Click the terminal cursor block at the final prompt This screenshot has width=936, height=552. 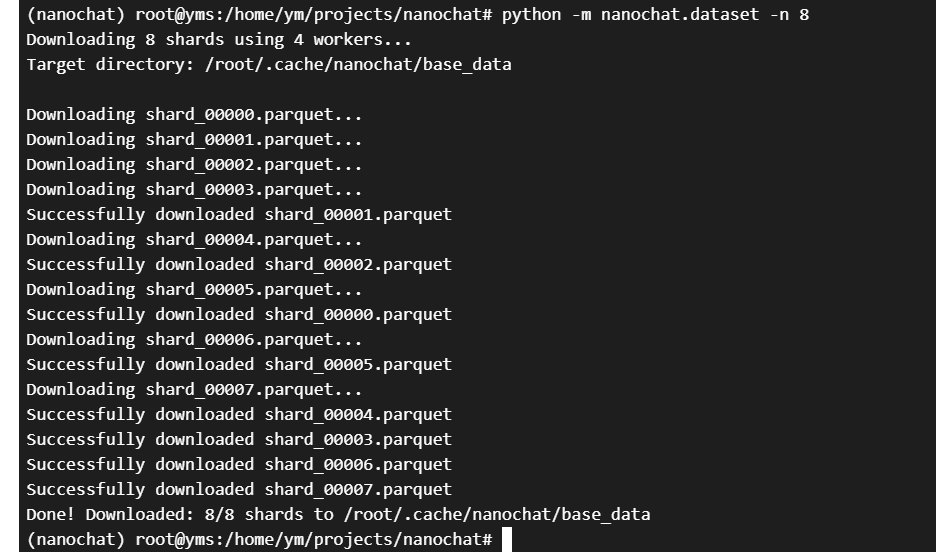click(x=507, y=540)
